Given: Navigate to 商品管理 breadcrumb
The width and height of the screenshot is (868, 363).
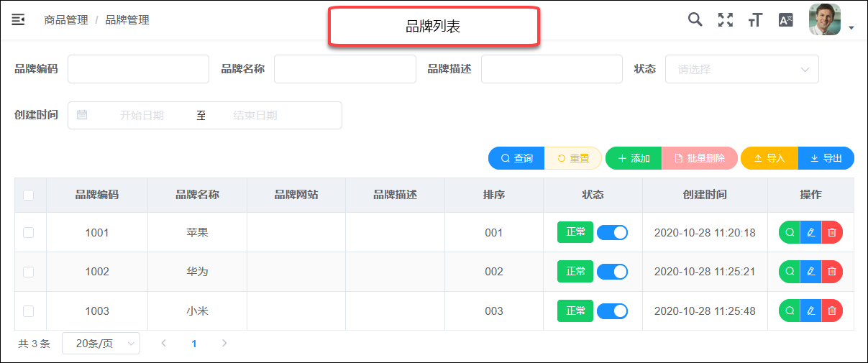Looking at the screenshot, I should pos(65,20).
